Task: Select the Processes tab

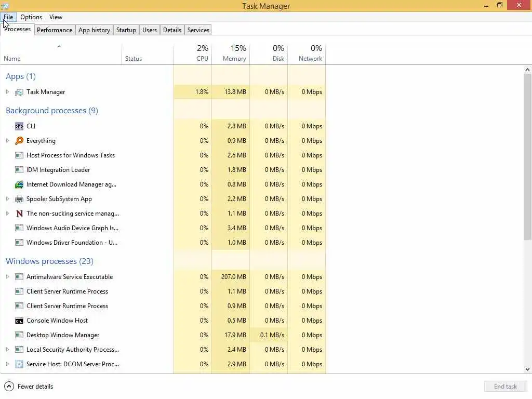Action: pyautogui.click(x=17, y=29)
